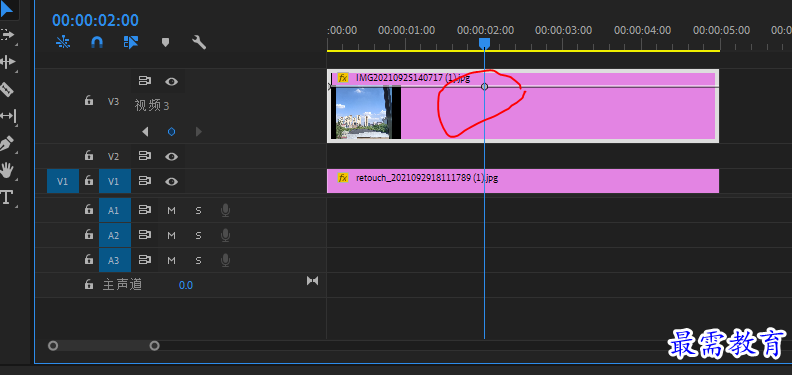The height and width of the screenshot is (375, 792).
Task: Select the Selection arrow tool
Action: point(7,9)
